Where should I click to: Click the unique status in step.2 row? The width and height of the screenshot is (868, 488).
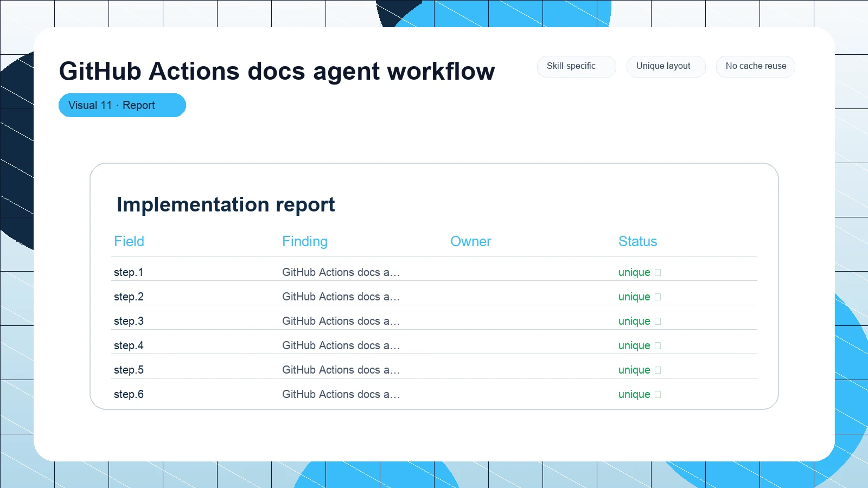click(634, 297)
